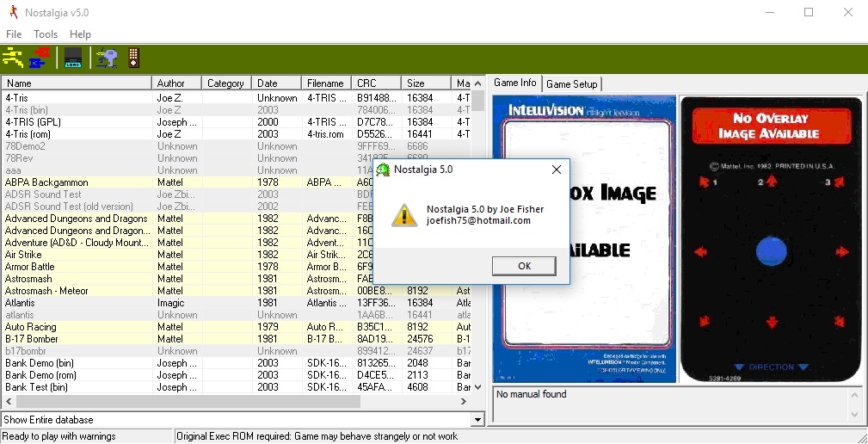This screenshot has height=444, width=868.
Task: Maximize the Nostalgia v5.0 window
Action: (x=809, y=12)
